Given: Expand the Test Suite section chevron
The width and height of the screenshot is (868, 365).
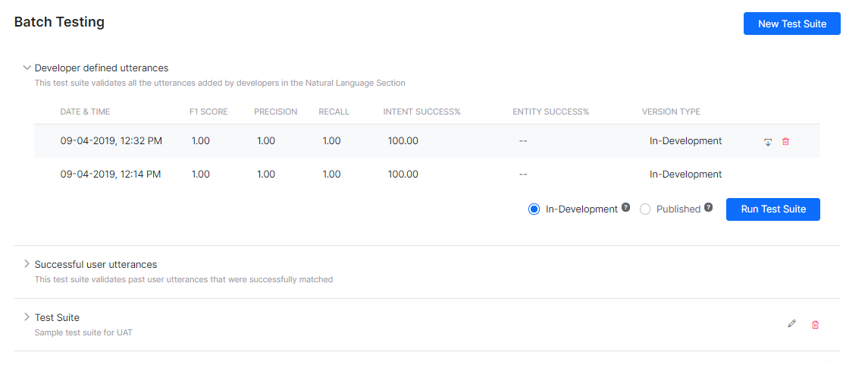Looking at the screenshot, I should [27, 317].
